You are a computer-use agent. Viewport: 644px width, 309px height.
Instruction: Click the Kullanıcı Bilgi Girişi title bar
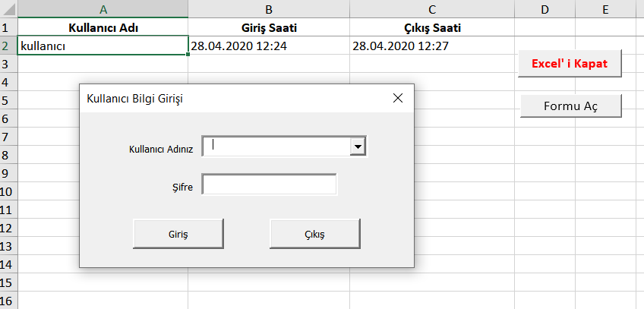pos(228,99)
